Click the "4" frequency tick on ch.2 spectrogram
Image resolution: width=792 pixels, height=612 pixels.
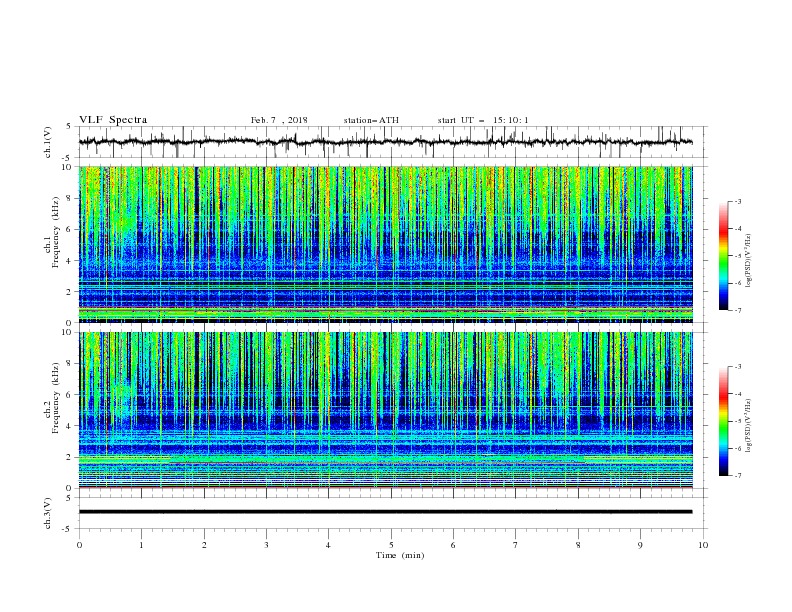coord(70,426)
